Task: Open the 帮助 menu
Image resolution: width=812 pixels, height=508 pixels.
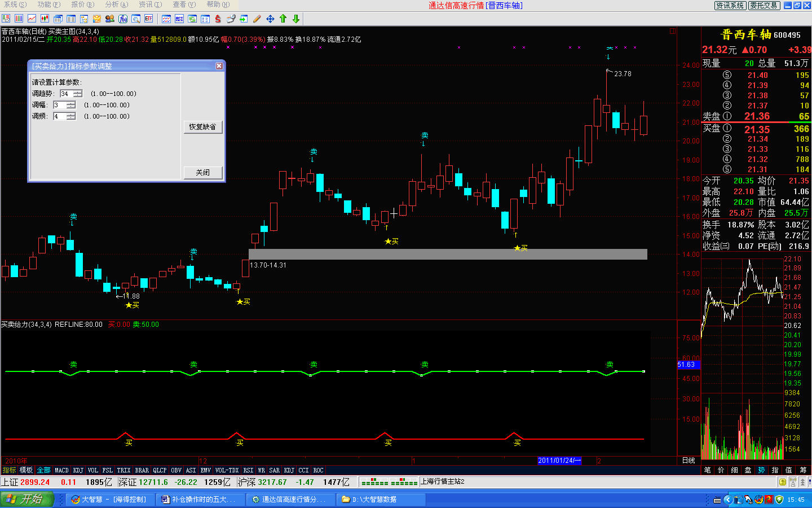Action: [x=218, y=5]
